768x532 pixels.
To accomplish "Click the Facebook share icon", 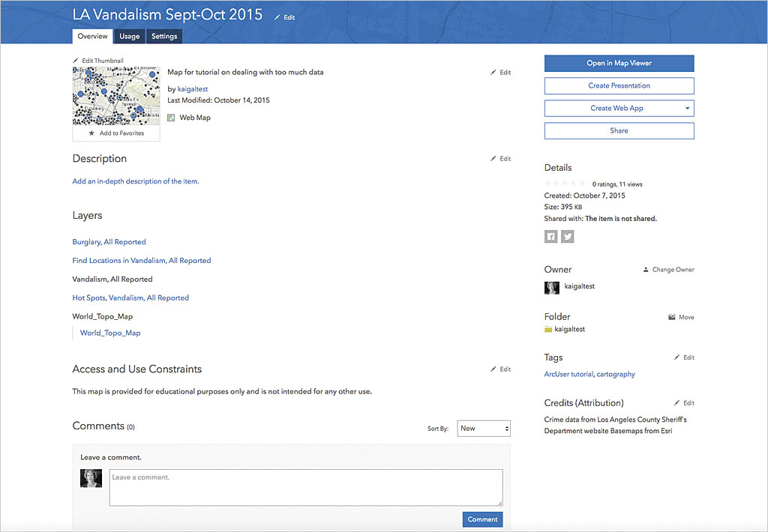I will [551, 237].
